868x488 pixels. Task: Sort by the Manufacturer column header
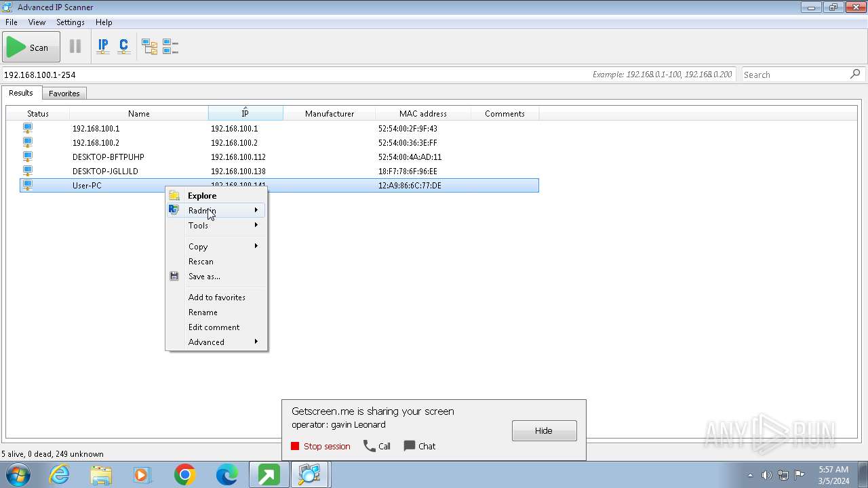330,113
